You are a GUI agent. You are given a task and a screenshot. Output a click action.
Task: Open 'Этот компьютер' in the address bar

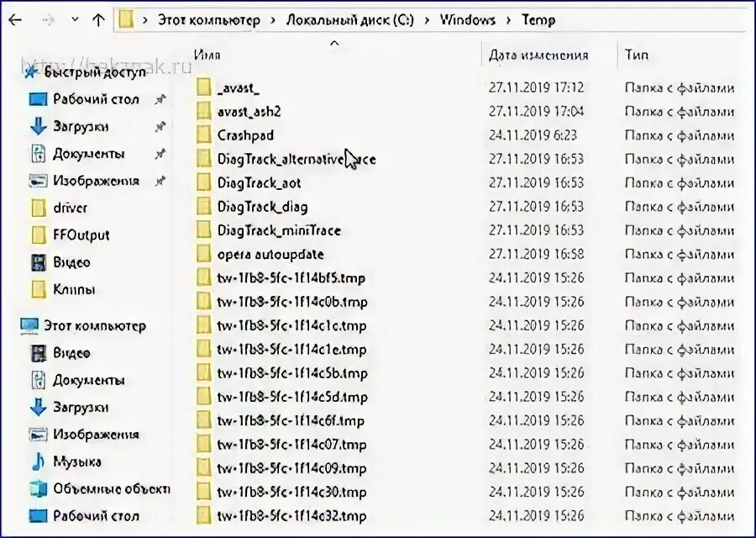tap(209, 20)
